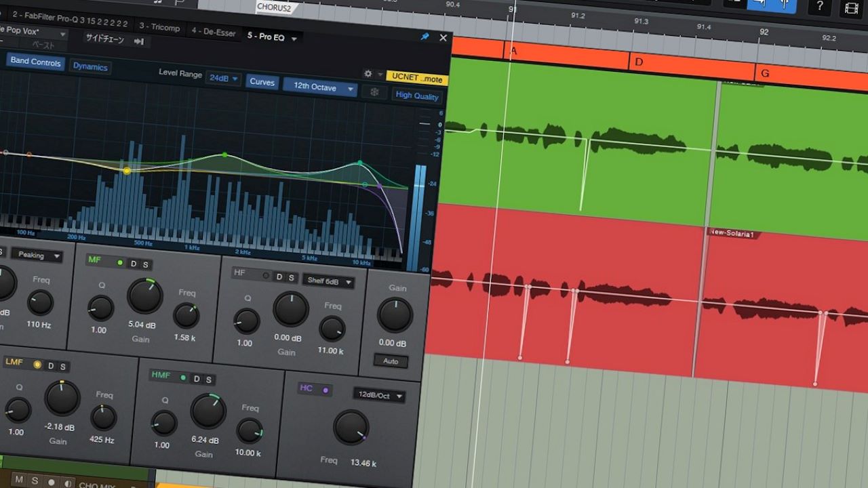Switch to 3 - Tricomp tab
This screenshot has width=868, height=488.
(x=159, y=26)
